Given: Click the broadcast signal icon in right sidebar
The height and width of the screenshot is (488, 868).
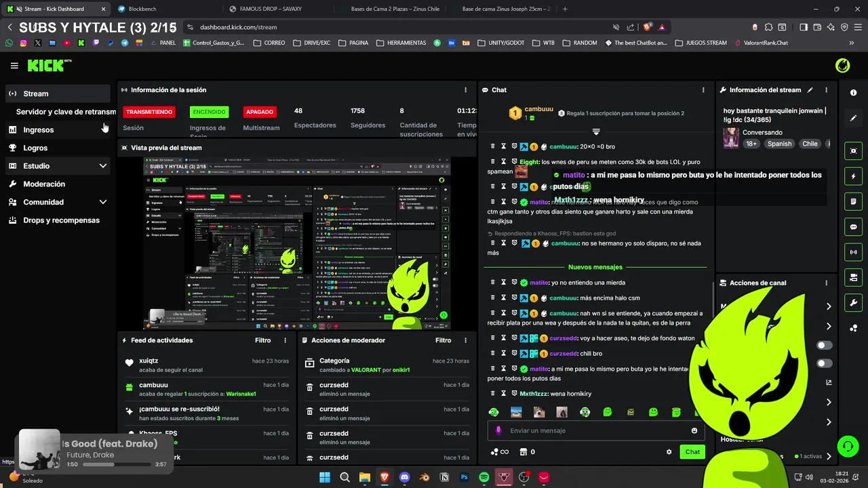Looking at the screenshot, I should 853,252.
